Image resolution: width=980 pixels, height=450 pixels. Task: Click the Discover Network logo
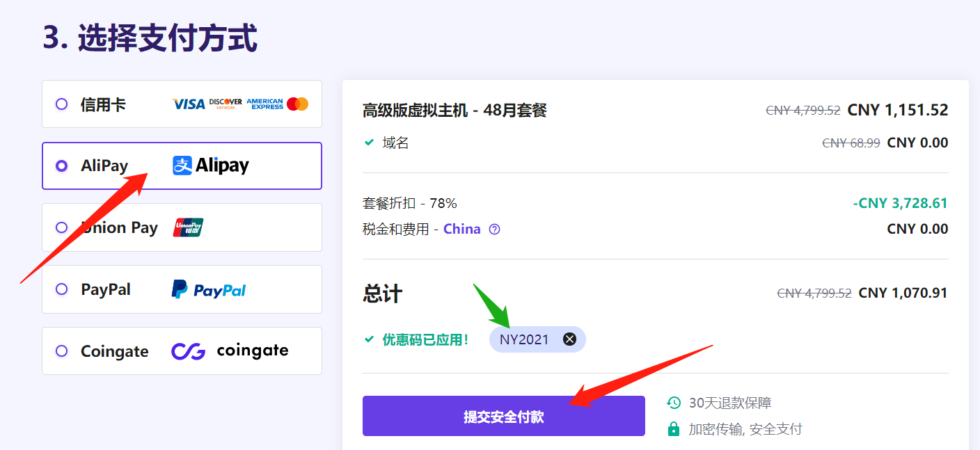pos(226,104)
